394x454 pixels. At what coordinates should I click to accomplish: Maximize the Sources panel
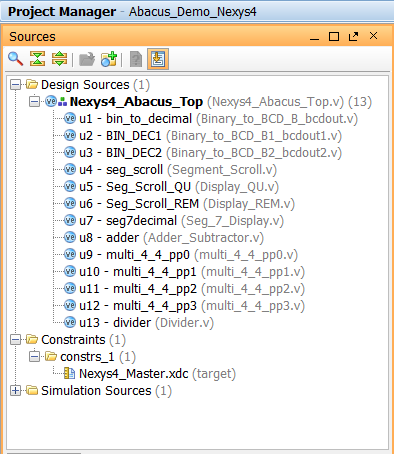334,36
